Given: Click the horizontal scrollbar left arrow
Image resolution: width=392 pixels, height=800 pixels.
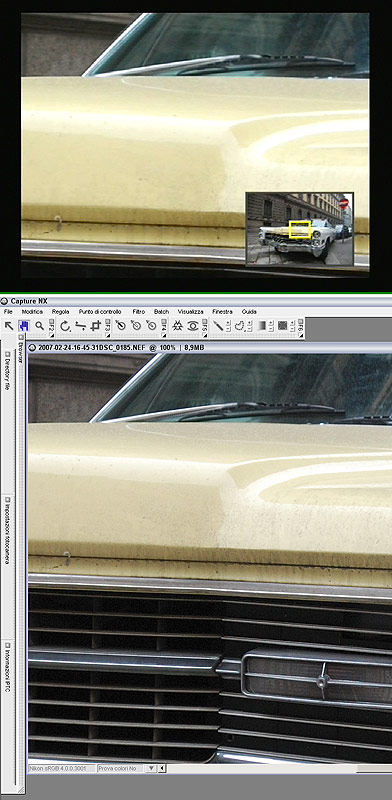Looking at the screenshot, I should coord(162,768).
